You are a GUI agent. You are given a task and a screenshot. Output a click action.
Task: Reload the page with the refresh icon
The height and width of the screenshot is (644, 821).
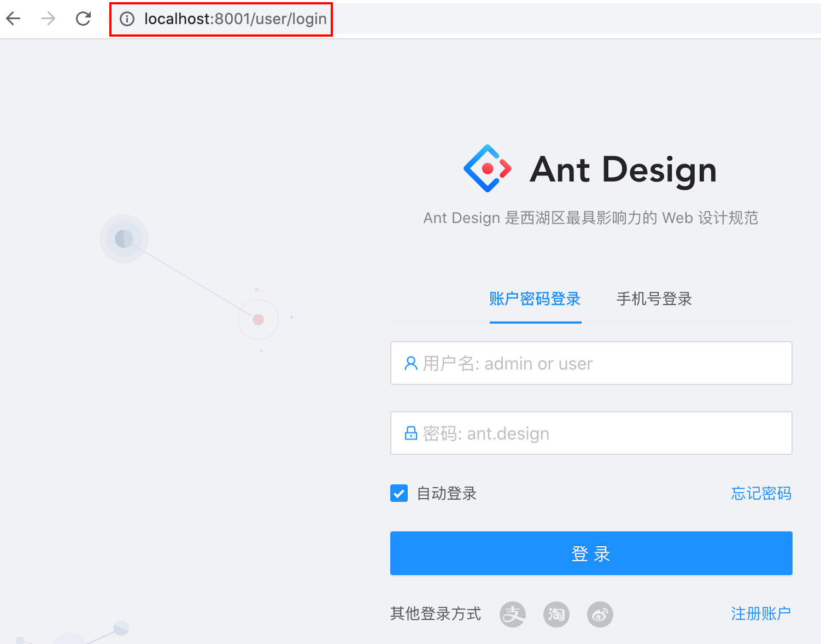point(83,19)
